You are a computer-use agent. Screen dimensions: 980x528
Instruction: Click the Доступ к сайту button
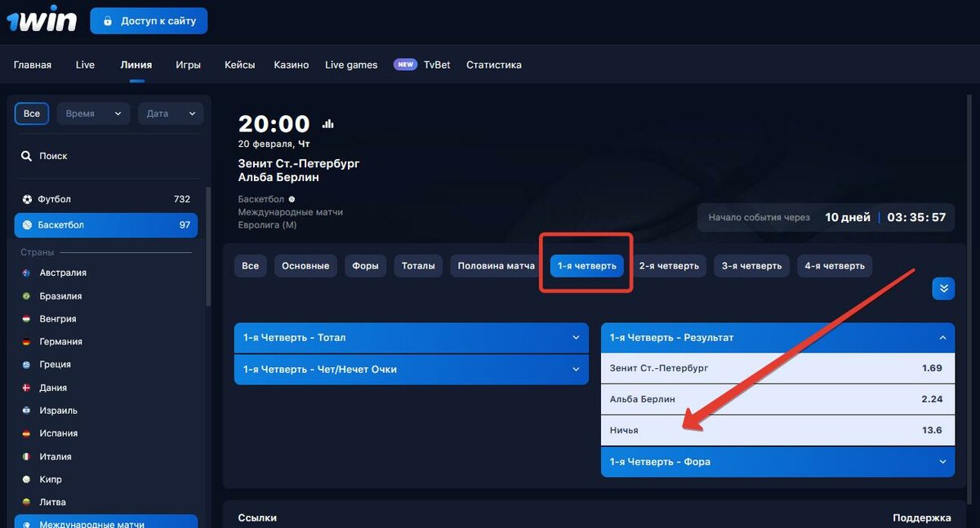149,20
